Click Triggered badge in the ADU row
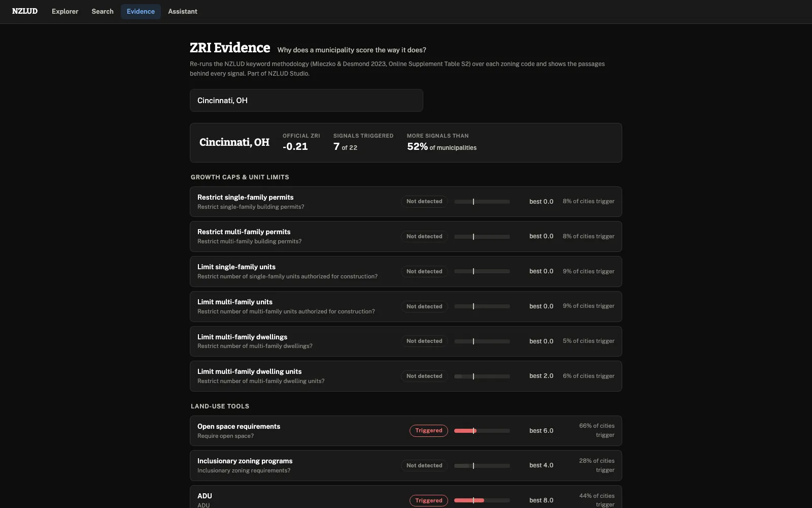Viewport: 812px width, 508px height. coord(429,500)
